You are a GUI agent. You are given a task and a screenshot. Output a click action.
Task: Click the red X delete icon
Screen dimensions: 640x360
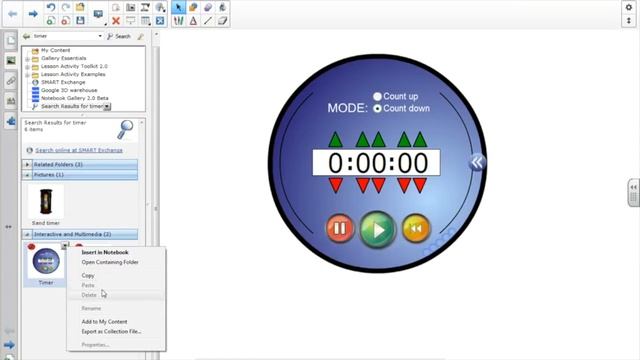click(x=116, y=21)
